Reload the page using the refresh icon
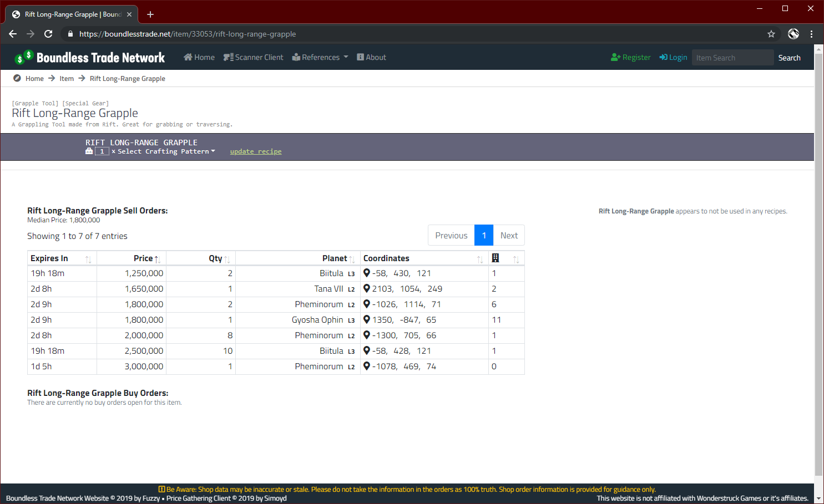824x504 pixels. pos(48,34)
